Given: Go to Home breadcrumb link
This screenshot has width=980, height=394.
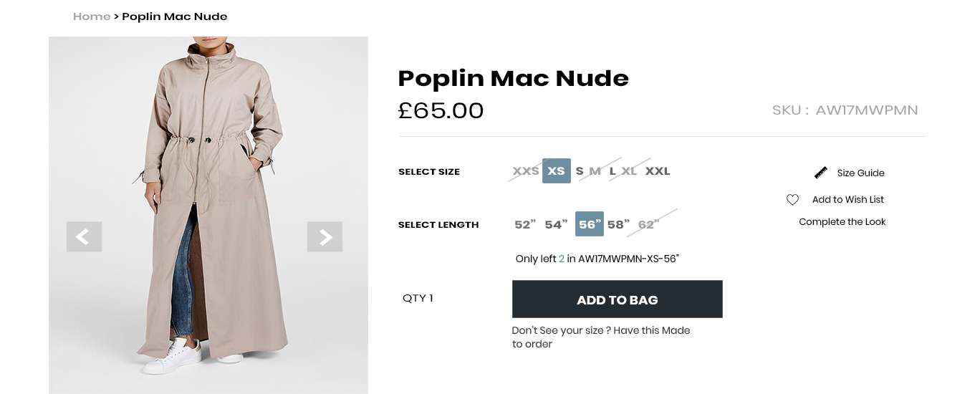Looking at the screenshot, I should pos(92,16).
